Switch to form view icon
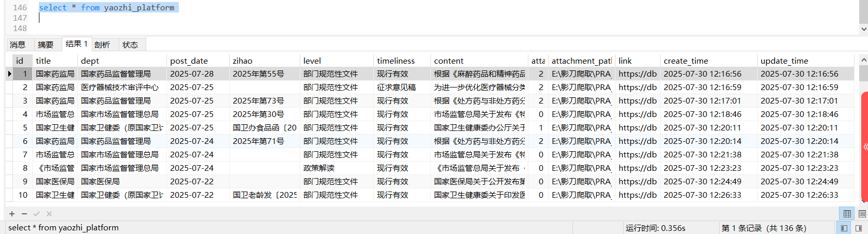Screen dimensions: 868x234 [862, 214]
